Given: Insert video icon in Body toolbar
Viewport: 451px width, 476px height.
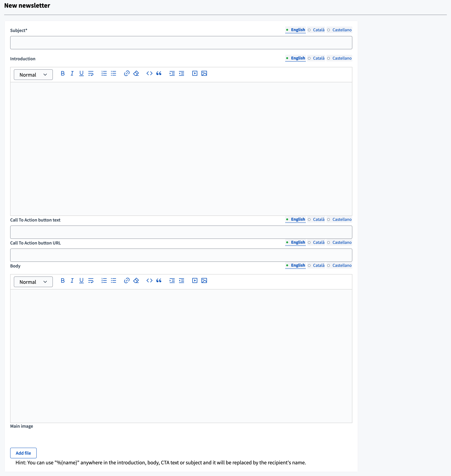Looking at the screenshot, I should click(195, 280).
